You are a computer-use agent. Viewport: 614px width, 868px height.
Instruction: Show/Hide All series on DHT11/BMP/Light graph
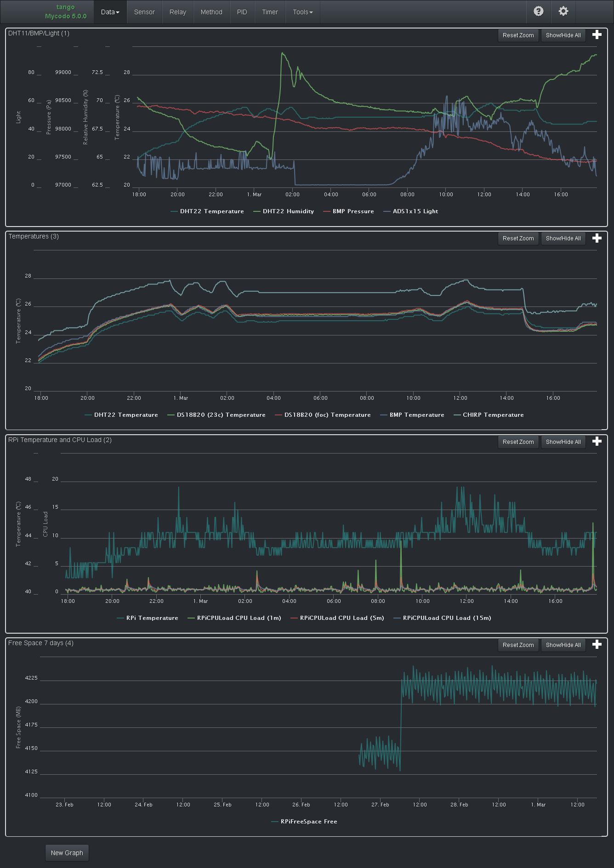coord(563,35)
